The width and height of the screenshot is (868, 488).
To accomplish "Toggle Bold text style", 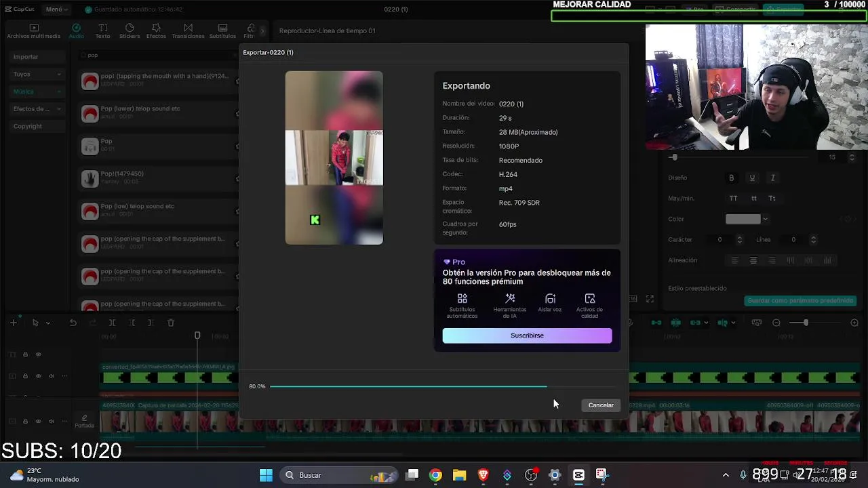I will click(x=731, y=178).
